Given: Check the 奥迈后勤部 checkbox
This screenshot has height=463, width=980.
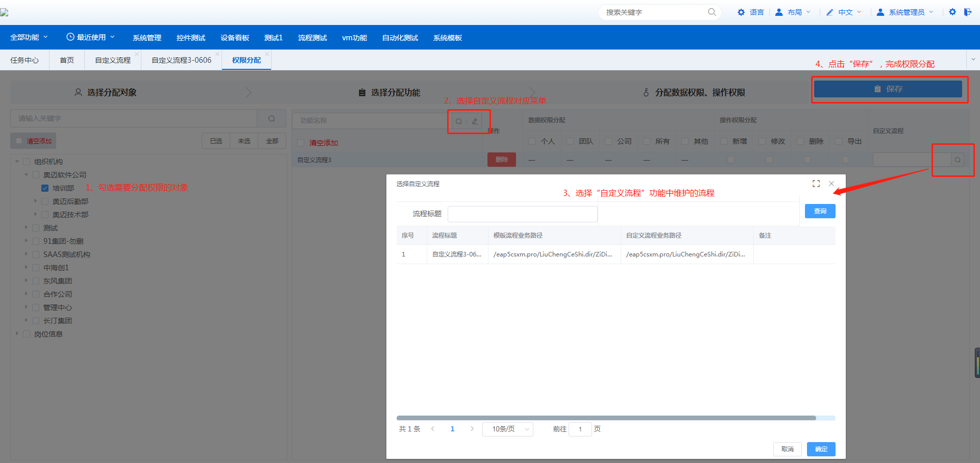Looking at the screenshot, I should pos(45,201).
